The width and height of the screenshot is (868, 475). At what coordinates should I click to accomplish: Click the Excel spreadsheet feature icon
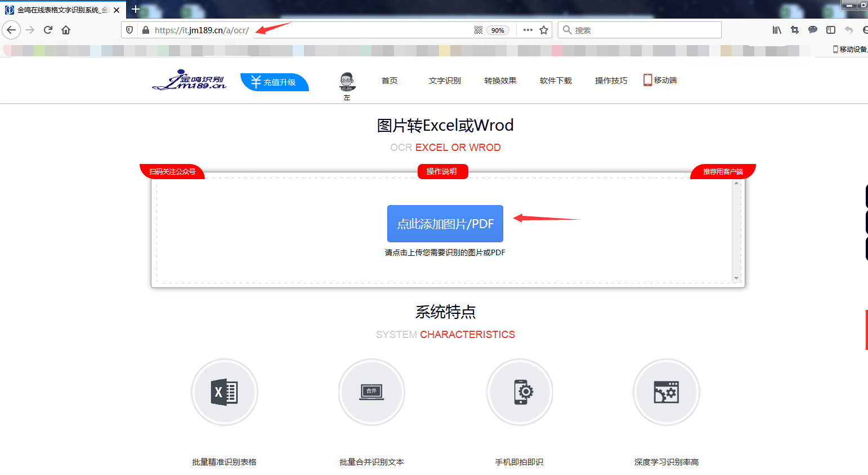(225, 392)
